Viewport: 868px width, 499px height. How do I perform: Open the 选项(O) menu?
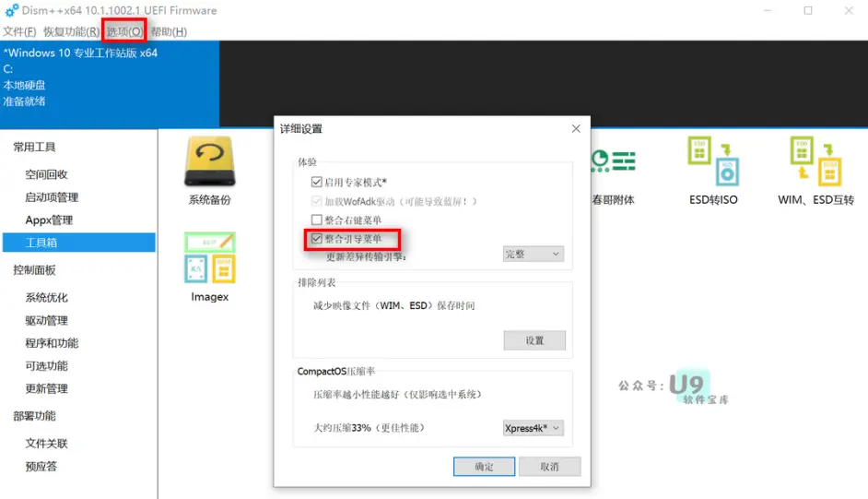tap(124, 31)
